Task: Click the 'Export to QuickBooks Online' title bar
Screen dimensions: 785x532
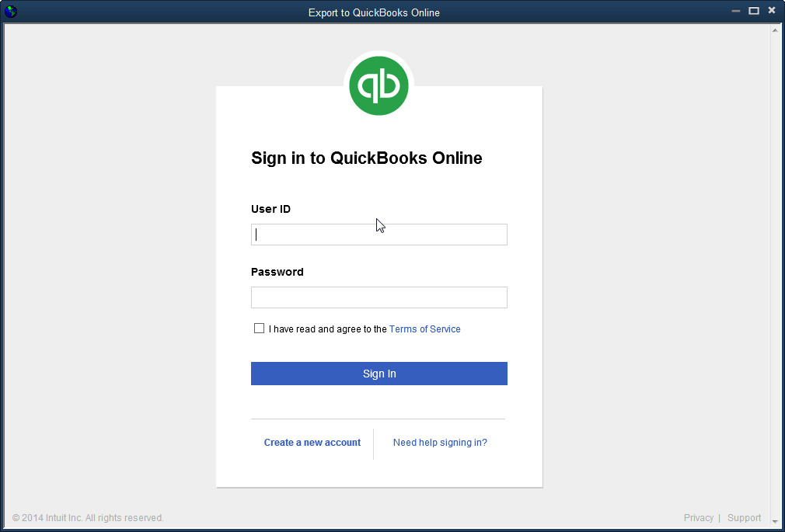Action: (374, 12)
